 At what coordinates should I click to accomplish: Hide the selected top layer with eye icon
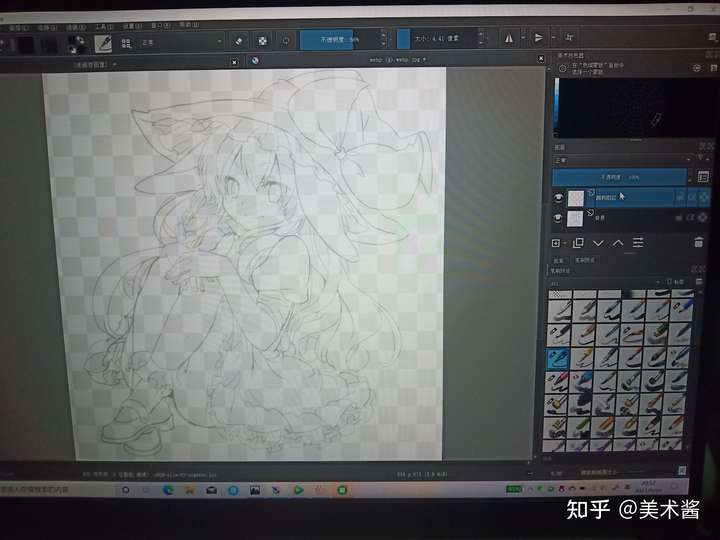(558, 197)
